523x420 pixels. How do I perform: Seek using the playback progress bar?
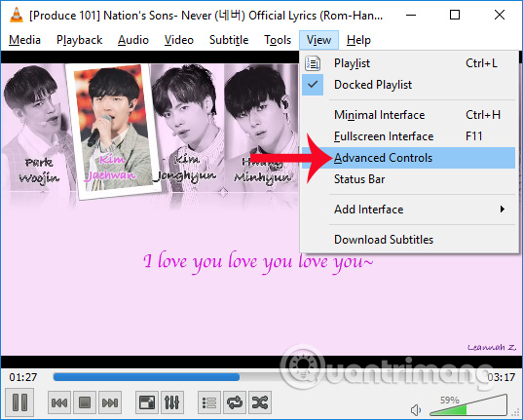[x=267, y=377]
